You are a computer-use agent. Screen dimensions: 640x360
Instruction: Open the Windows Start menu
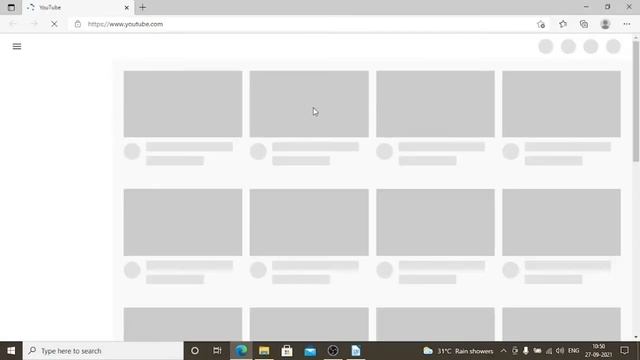click(11, 351)
